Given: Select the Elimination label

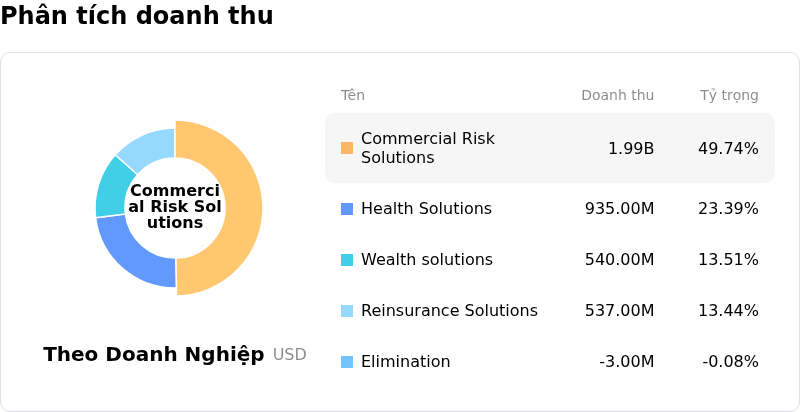Looking at the screenshot, I should point(405,362).
